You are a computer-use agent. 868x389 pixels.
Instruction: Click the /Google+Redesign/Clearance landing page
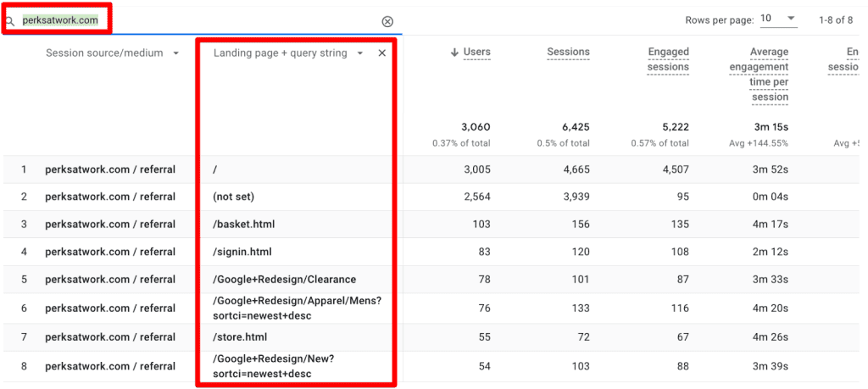[285, 279]
